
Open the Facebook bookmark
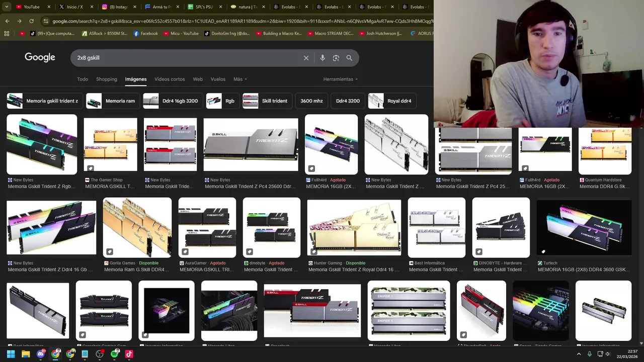click(x=146, y=34)
